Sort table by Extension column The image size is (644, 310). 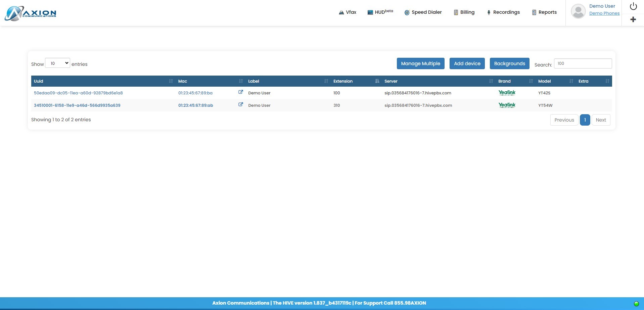point(356,81)
